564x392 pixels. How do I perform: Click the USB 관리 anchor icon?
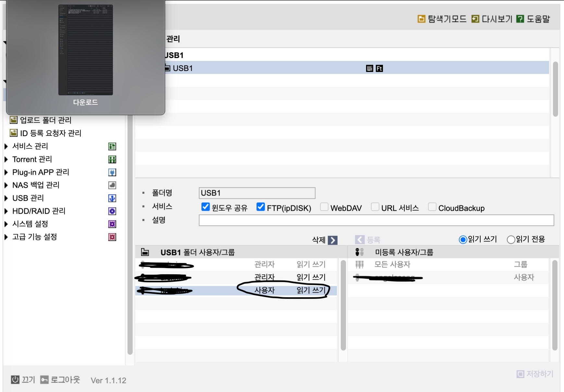[x=112, y=198]
